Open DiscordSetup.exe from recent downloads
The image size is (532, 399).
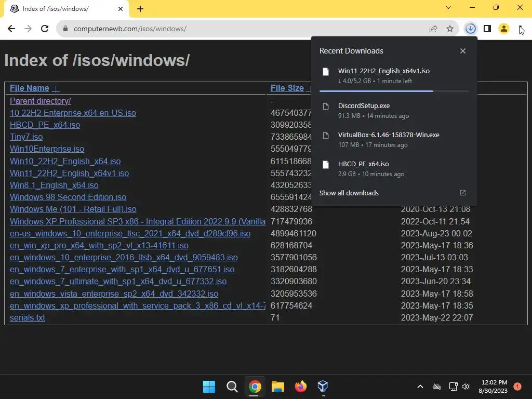(x=394, y=111)
